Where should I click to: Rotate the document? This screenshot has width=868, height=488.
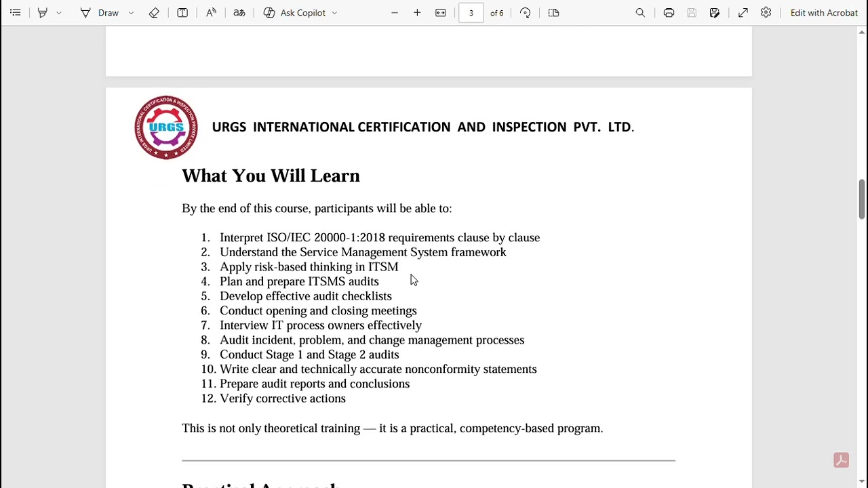tap(526, 13)
